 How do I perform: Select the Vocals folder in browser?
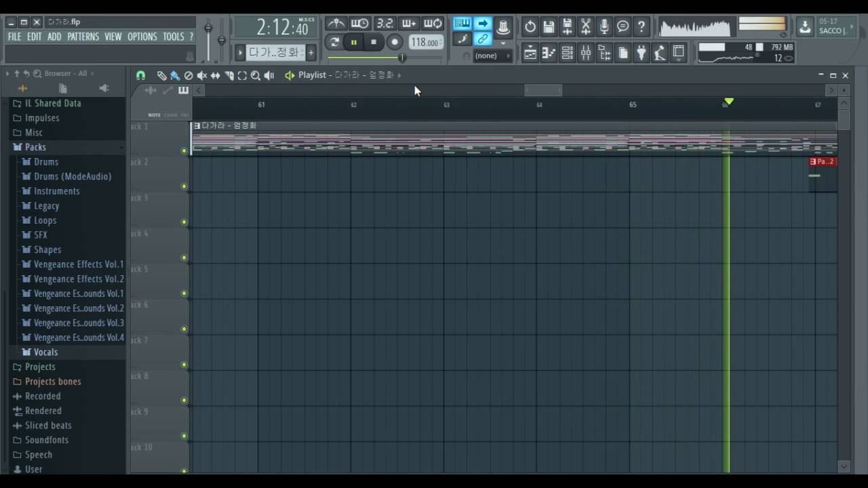pyautogui.click(x=45, y=352)
